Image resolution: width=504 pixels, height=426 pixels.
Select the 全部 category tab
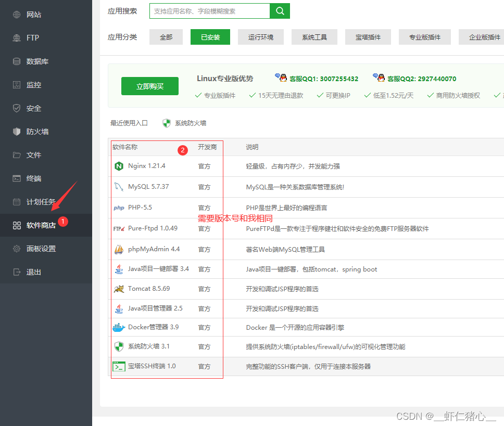click(x=166, y=37)
